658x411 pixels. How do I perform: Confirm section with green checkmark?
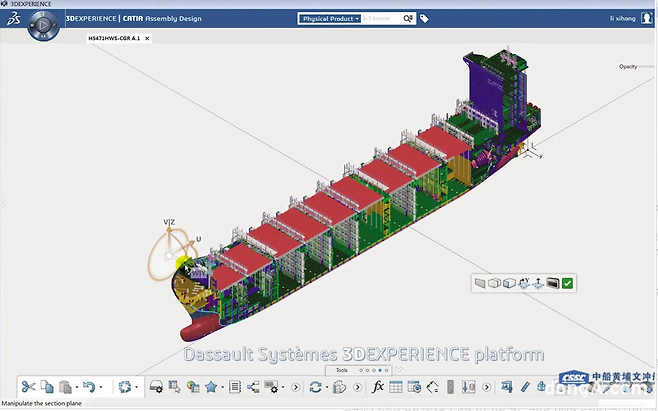pyautogui.click(x=568, y=284)
